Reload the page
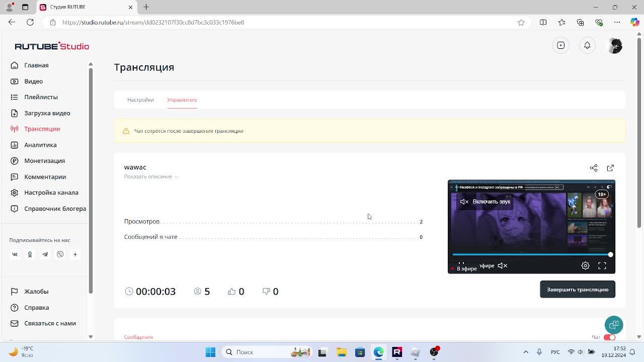 (30, 22)
